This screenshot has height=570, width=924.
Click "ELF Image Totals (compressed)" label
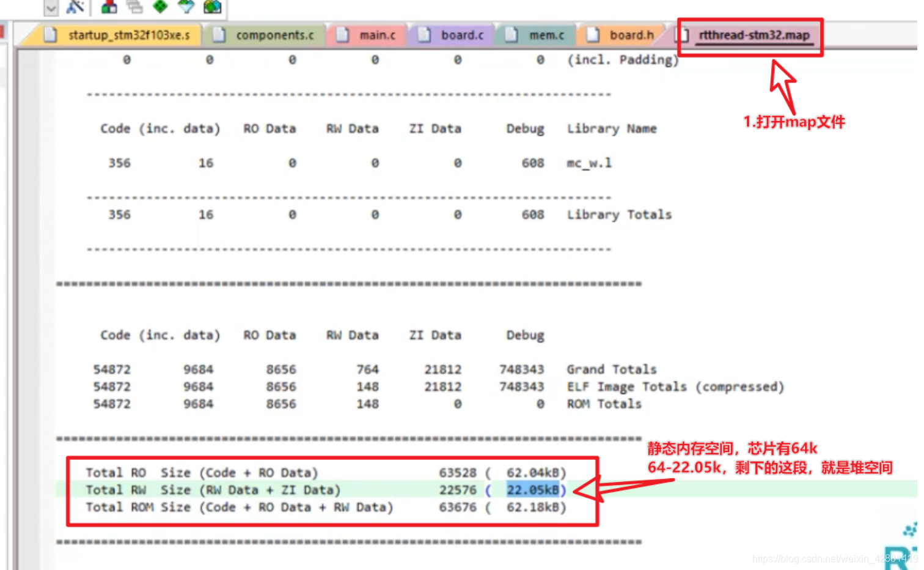point(675,387)
